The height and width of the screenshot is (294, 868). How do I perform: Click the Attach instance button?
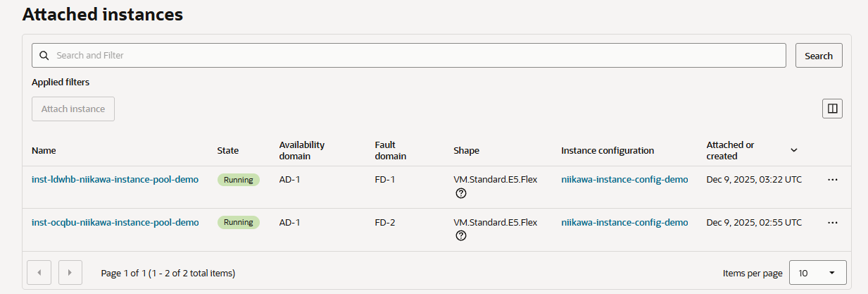[x=73, y=109]
